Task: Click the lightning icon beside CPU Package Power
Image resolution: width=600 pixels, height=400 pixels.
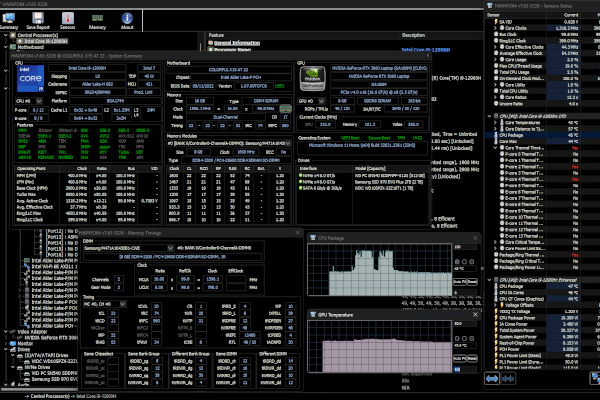Action: pyautogui.click(x=496, y=318)
